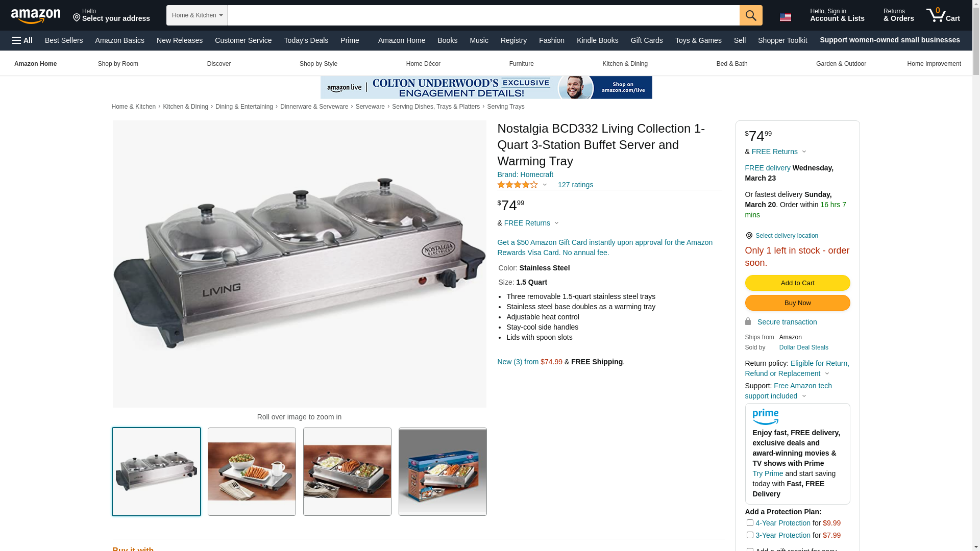The width and height of the screenshot is (980, 551).
Task: Open the Home & Kitchen search category dropdown
Action: point(197,15)
